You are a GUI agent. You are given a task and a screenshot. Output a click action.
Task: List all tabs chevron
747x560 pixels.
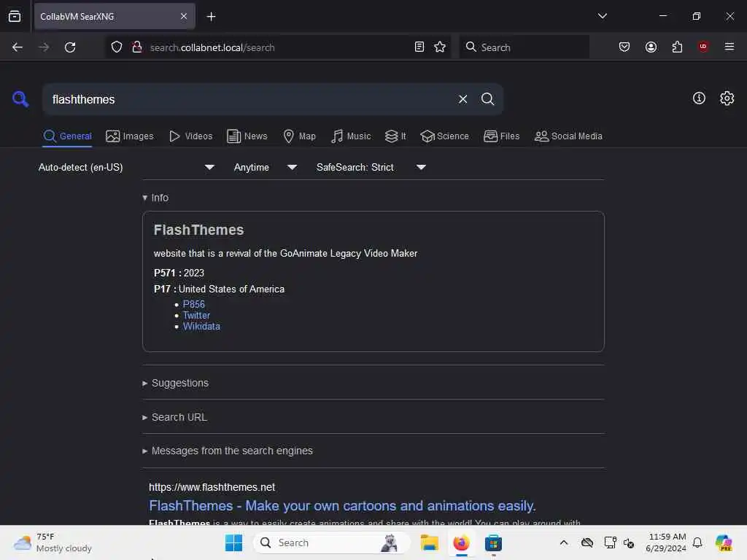[602, 16]
